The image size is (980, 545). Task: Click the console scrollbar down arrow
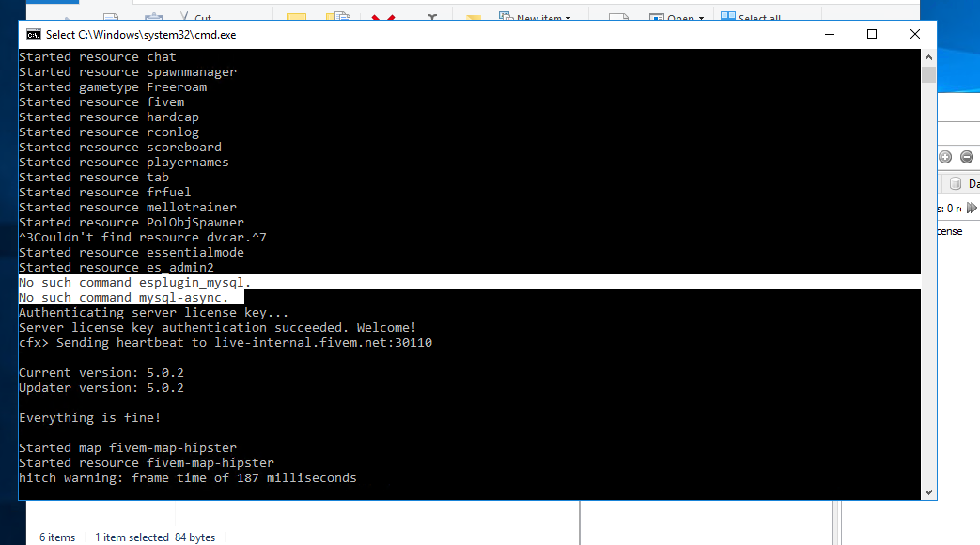tap(929, 491)
